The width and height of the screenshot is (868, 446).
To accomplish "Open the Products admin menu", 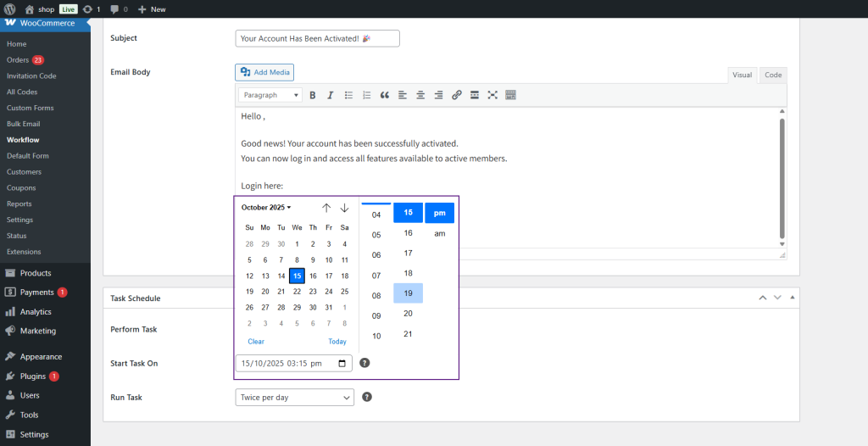I will tap(36, 272).
